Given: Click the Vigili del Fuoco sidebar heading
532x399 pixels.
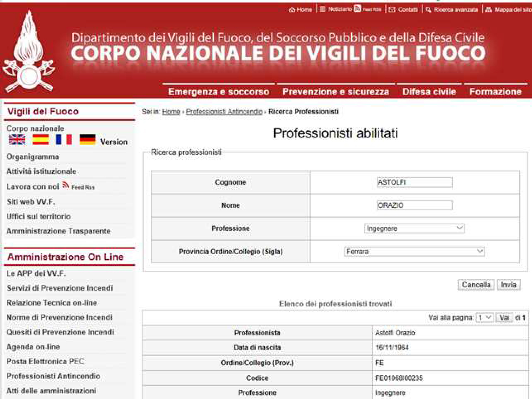Looking at the screenshot, I should coord(43,111).
